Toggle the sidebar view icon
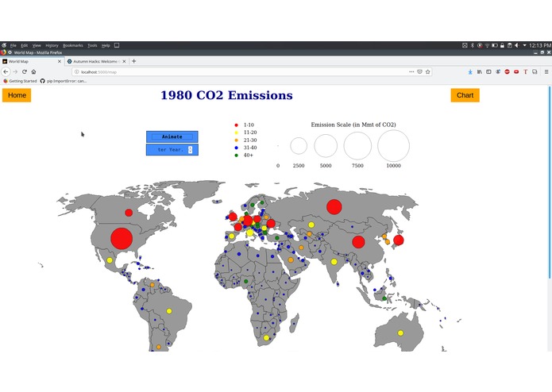This screenshot has width=552, height=392. 488,71
